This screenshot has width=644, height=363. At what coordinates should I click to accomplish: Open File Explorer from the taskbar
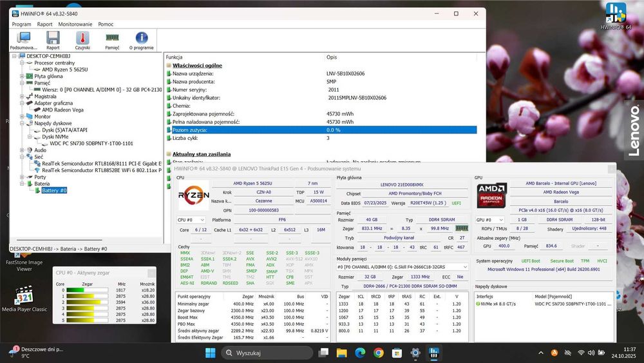click(342, 353)
